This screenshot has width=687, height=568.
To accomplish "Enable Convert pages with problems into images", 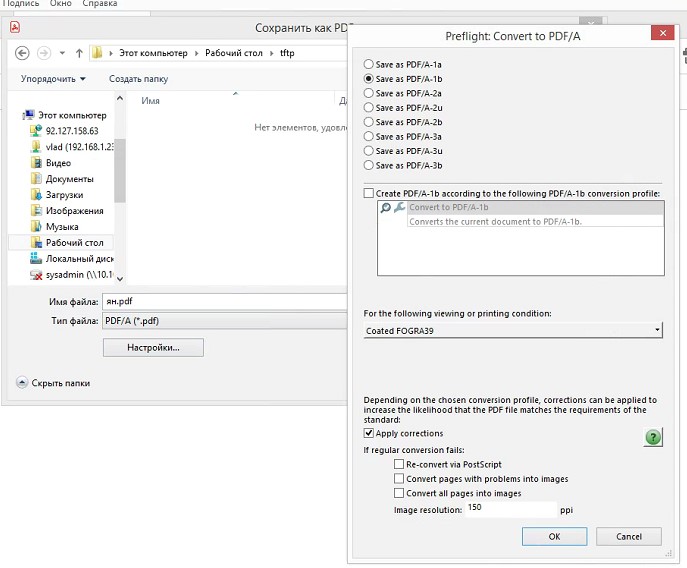I will tap(399, 479).
